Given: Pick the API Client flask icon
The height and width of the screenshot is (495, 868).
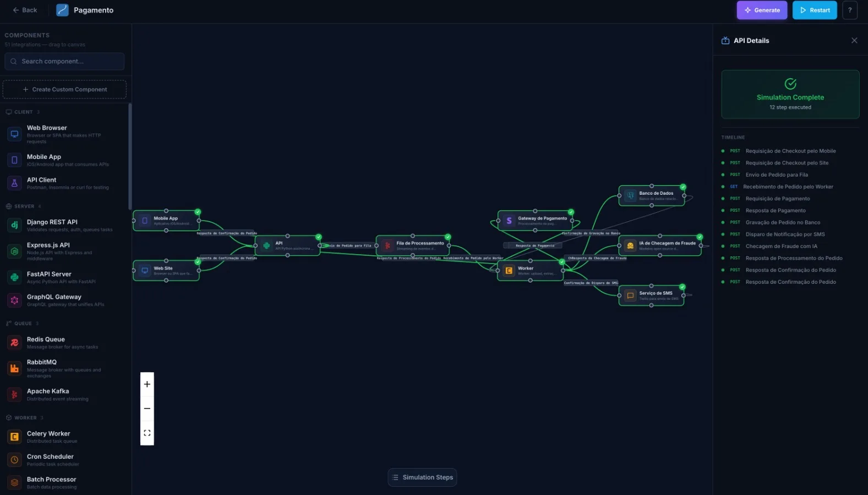Looking at the screenshot, I should pos(14,183).
